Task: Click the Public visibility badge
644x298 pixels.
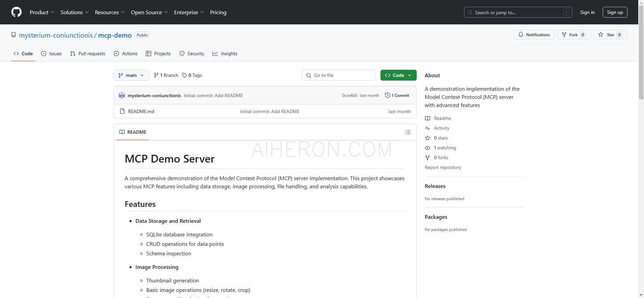Action: 142,35
